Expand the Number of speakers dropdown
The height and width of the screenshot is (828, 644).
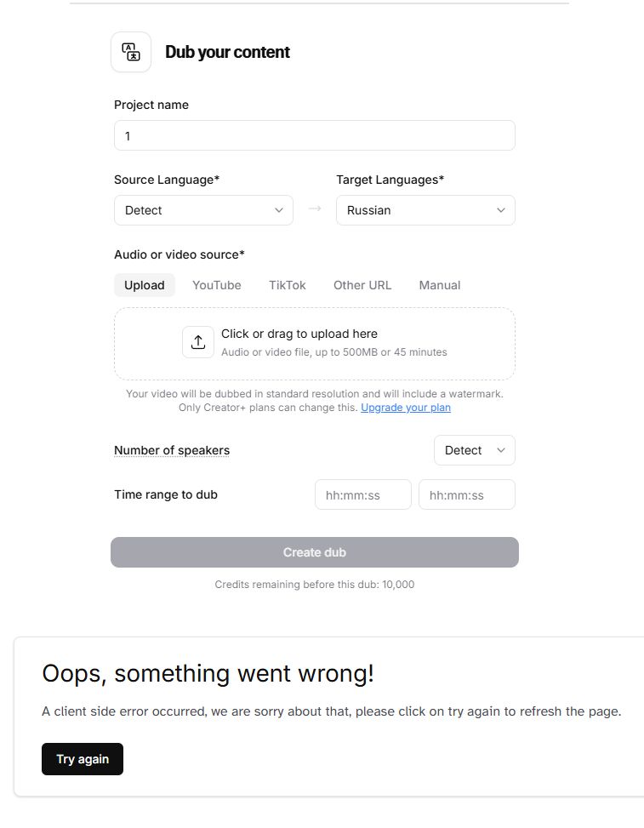474,450
